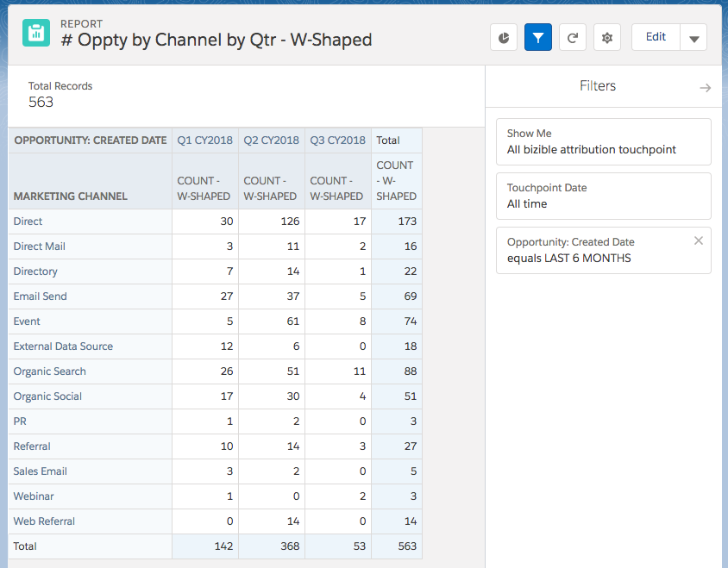Click the Marketing Channel column header
The image size is (728, 568).
pyautogui.click(x=71, y=197)
